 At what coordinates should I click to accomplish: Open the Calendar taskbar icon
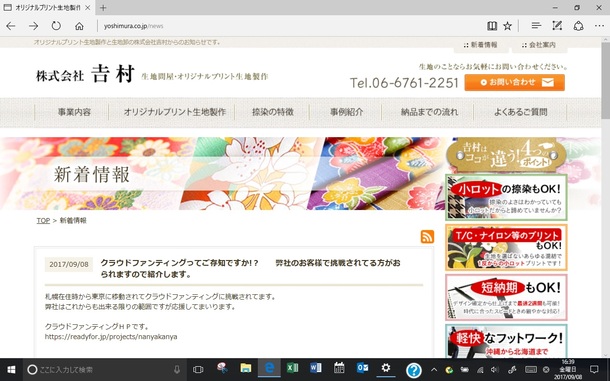click(x=339, y=368)
